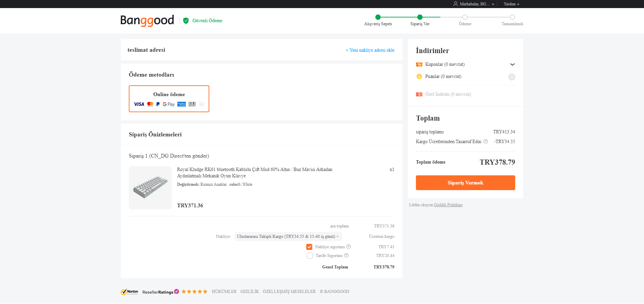Click the PayPal icon

[x=158, y=104]
